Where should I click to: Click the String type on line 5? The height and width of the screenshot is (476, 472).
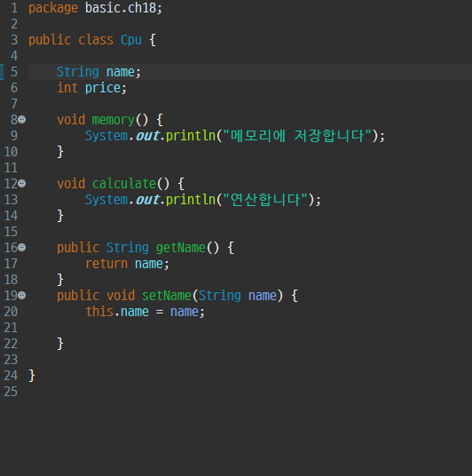pos(78,72)
